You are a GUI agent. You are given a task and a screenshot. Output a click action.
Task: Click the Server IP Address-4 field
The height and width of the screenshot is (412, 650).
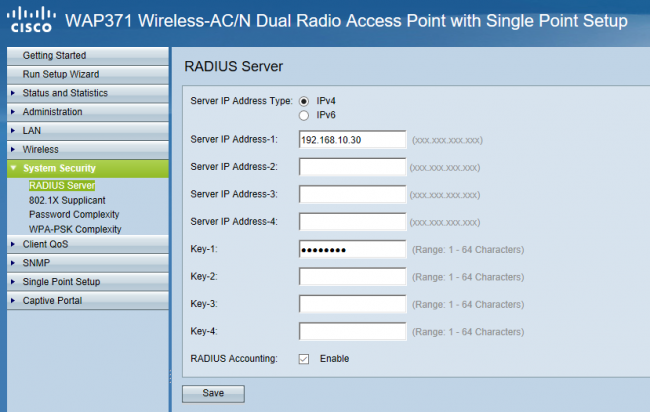(352, 222)
